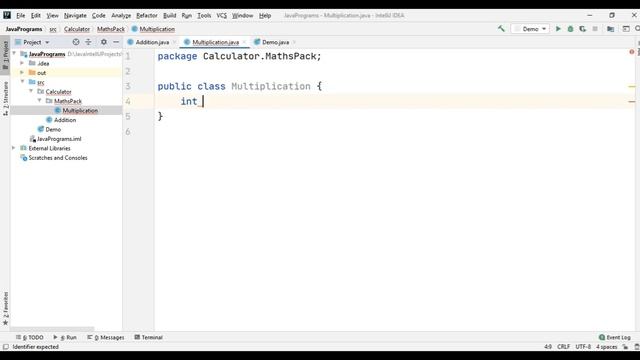Run Demo with coverage
This screenshot has height=360, width=640.
[582, 29]
